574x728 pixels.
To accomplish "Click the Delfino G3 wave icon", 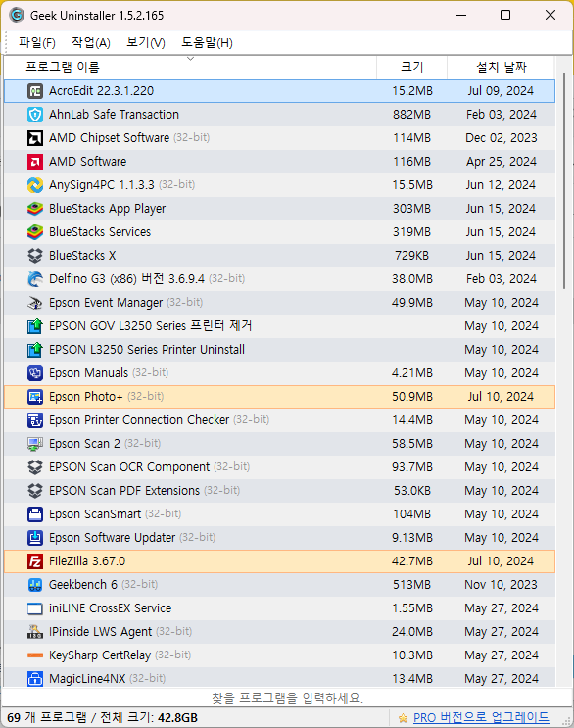I will pos(35,279).
